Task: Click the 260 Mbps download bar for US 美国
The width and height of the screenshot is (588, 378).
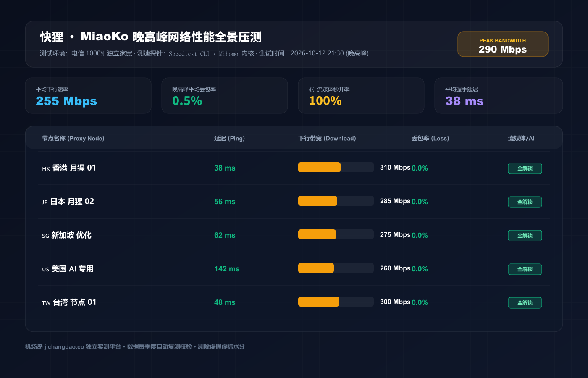Action: (x=336, y=268)
